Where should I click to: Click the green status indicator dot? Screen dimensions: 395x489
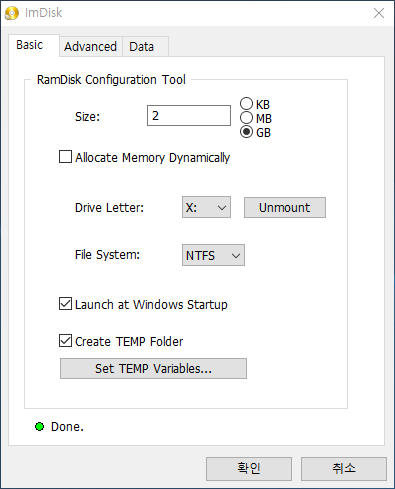point(40,426)
